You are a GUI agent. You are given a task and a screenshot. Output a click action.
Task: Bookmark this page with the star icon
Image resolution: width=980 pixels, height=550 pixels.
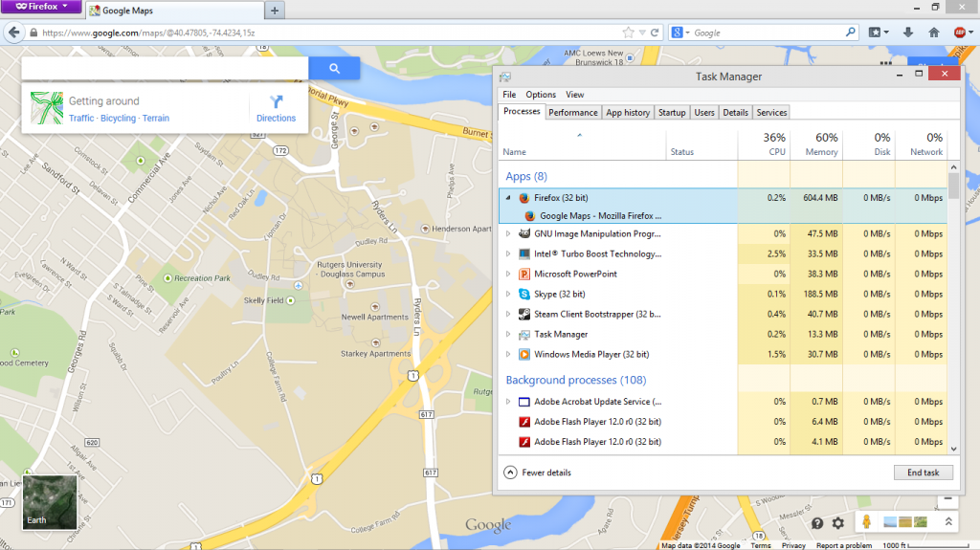coord(628,33)
